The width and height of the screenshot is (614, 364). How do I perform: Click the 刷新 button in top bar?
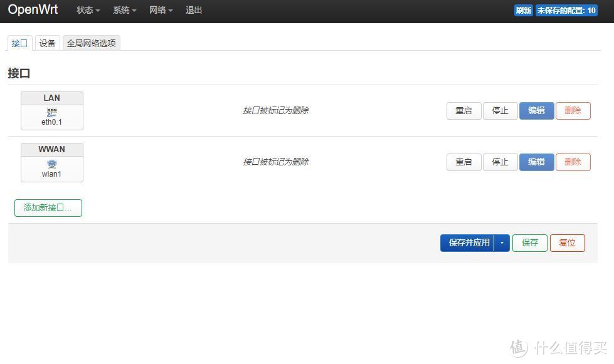coord(523,10)
